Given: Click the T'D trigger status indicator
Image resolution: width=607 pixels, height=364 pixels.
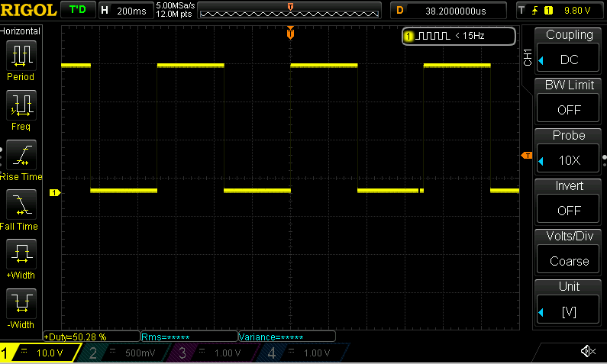Looking at the screenshot, I should coord(77,10).
